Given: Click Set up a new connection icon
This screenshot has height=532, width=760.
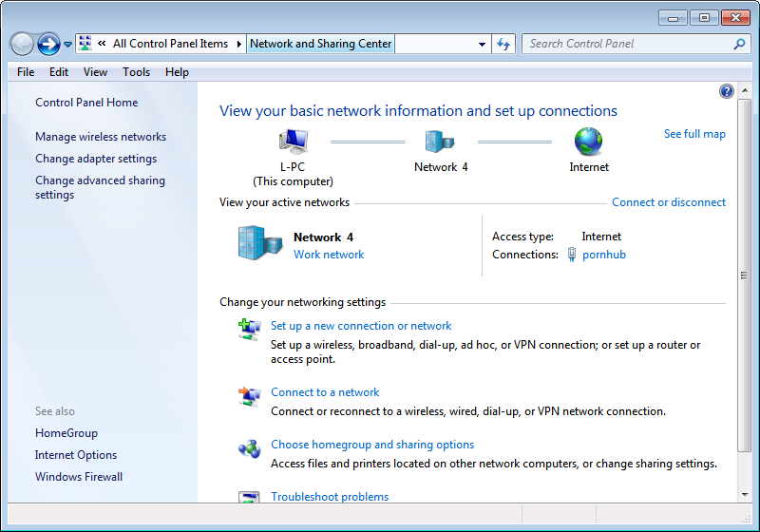Looking at the screenshot, I should (249, 330).
